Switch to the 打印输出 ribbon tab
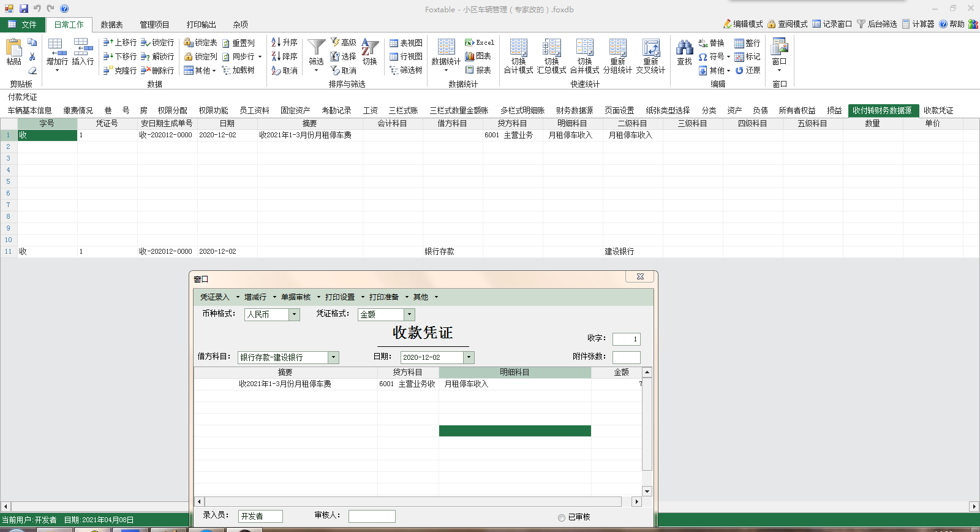Screen dimensions: 980x532 pyautogui.click(x=201, y=25)
